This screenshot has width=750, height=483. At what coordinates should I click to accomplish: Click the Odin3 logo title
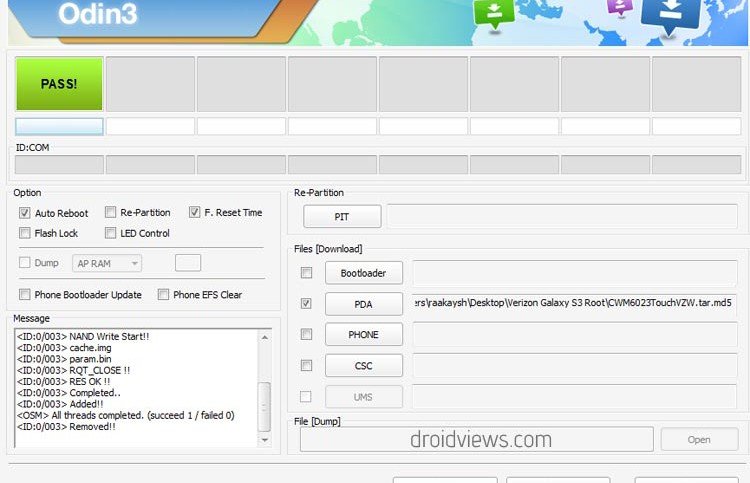coord(98,13)
